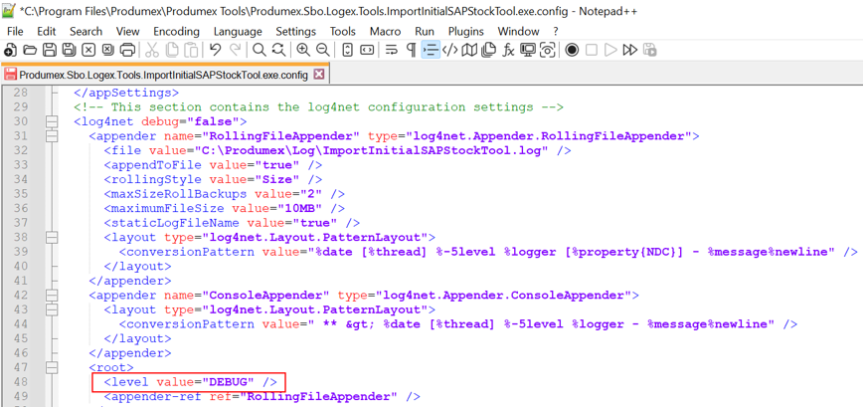Click the debug="false" attribute on line 30
Image resolution: width=868 pixels, height=409 pixels.
click(x=190, y=121)
